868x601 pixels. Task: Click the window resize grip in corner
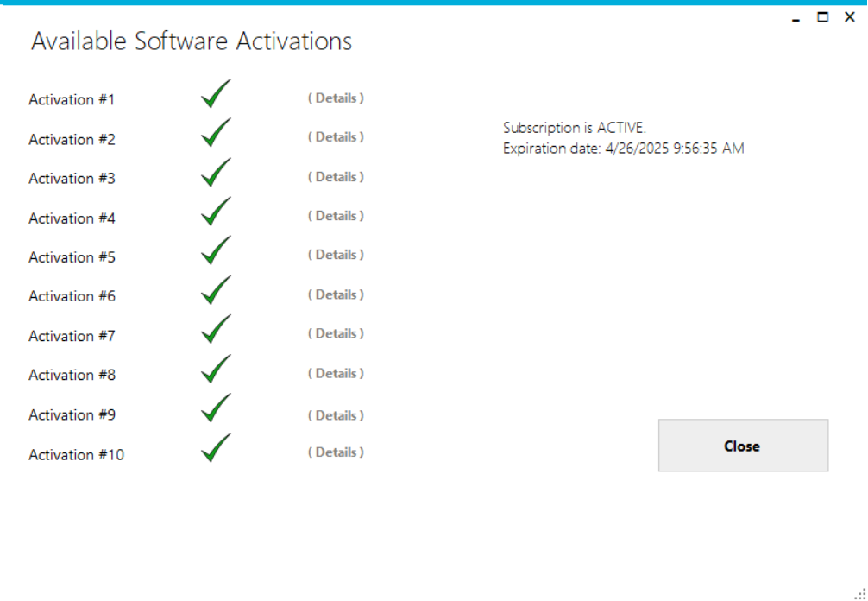click(x=859, y=592)
